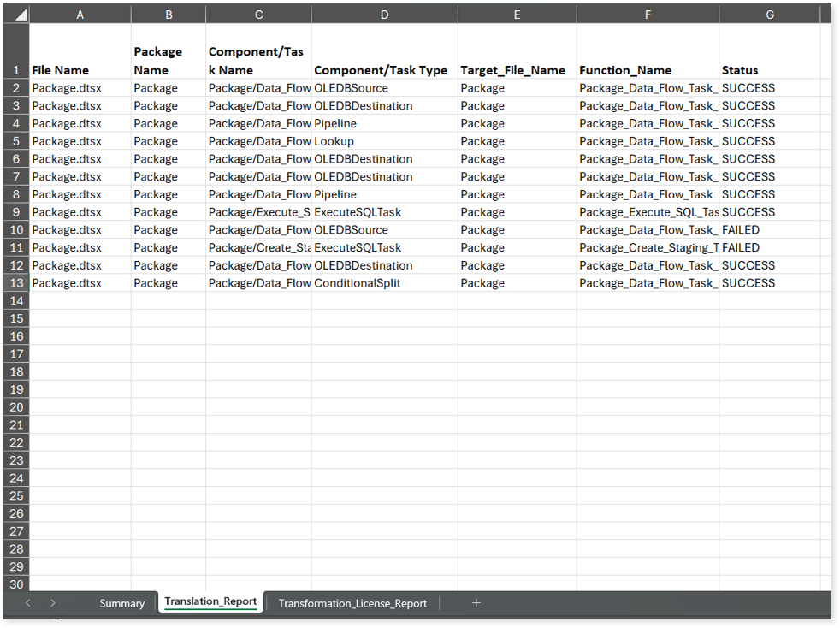Open the Summary sheet tab
This screenshot has width=840, height=628.
[x=121, y=603]
